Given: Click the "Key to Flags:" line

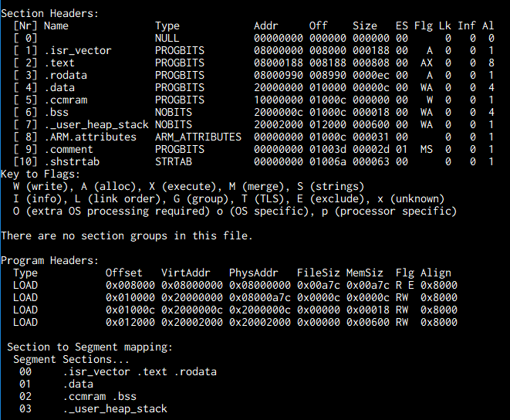Looking at the screenshot, I should [40, 174].
